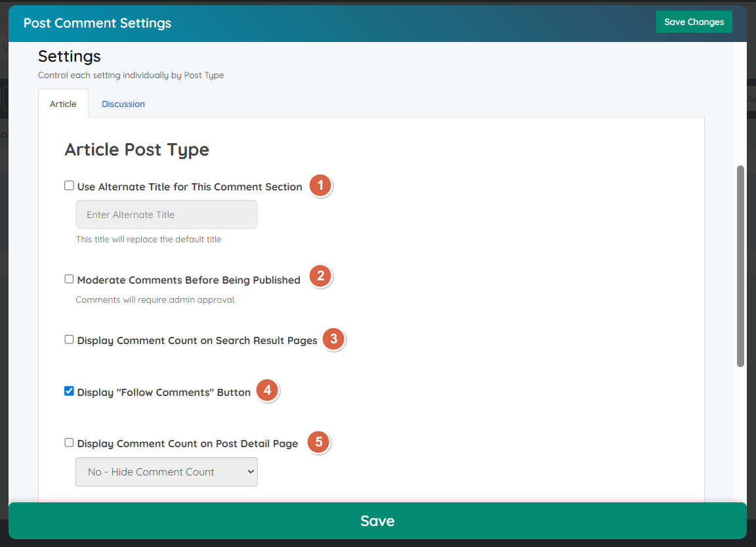Click the Settings heading text
Screen dimensions: 756x547
tap(70, 56)
